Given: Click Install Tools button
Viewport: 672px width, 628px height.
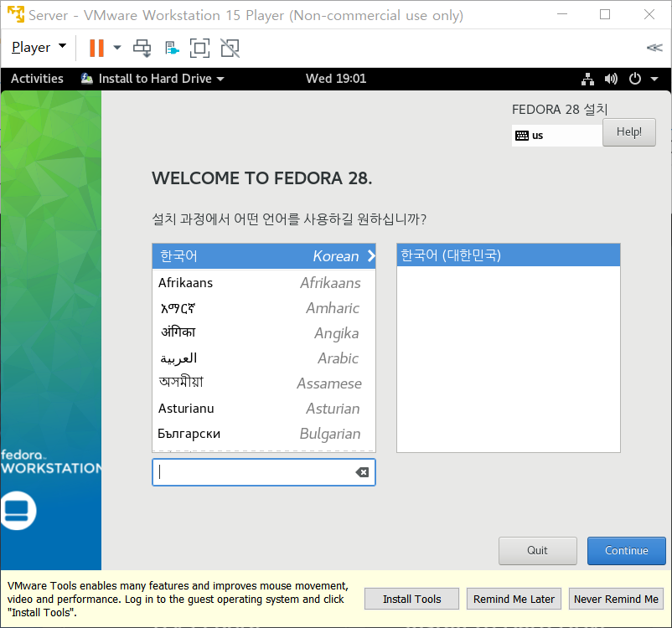Looking at the screenshot, I should click(x=411, y=599).
